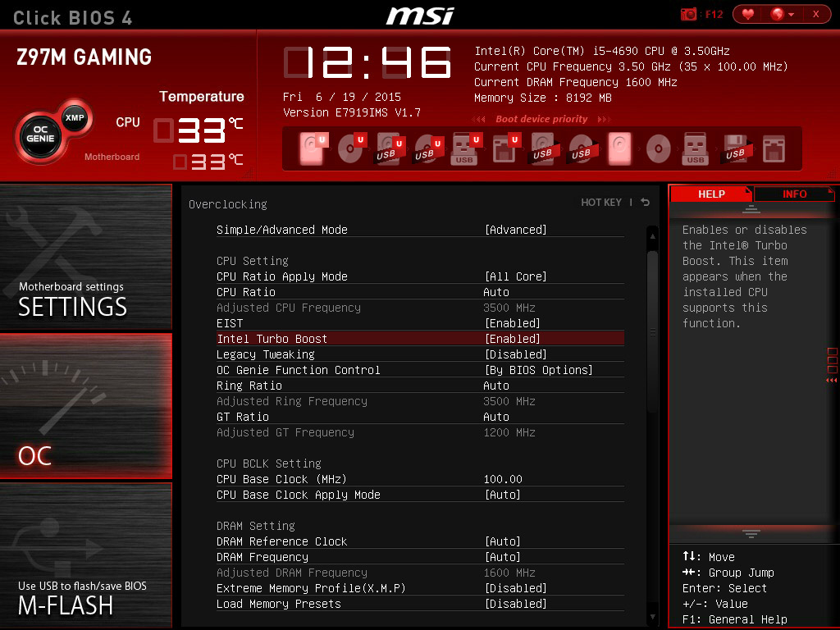Select the UEFI network boot device icon

(505, 148)
